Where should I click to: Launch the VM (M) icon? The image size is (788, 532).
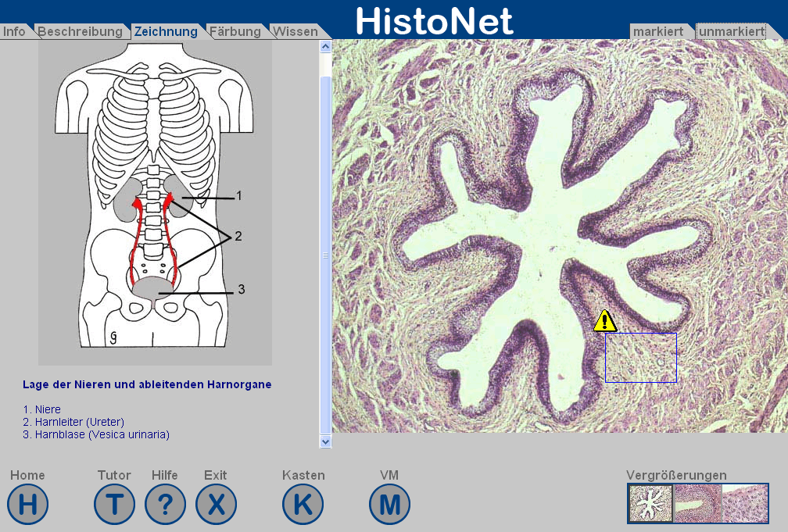389,504
